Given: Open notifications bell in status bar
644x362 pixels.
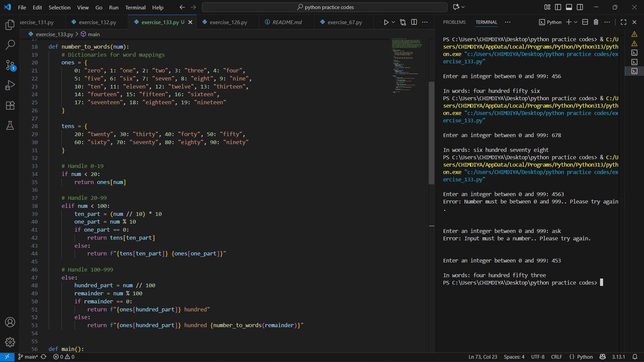Looking at the screenshot, I should point(635,357).
